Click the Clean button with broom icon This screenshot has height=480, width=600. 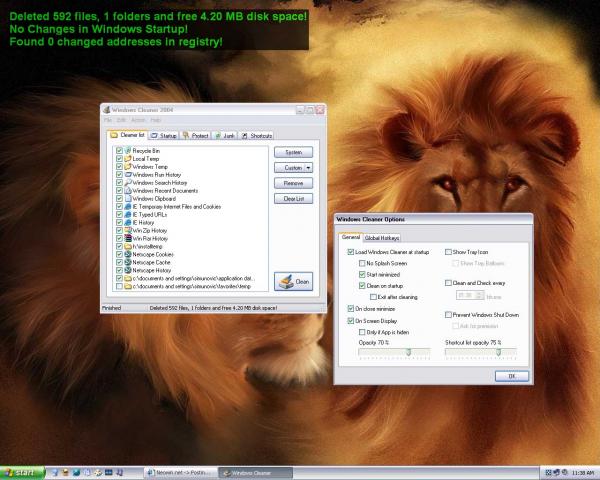(x=293, y=281)
